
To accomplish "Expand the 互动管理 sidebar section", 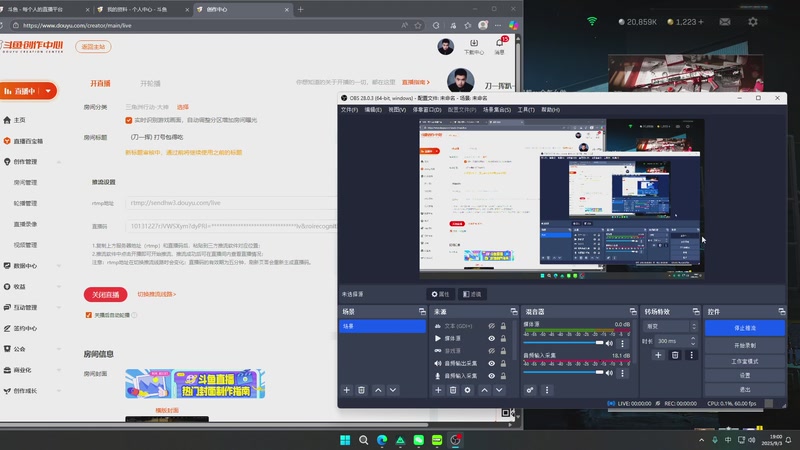I will [x=59, y=308].
